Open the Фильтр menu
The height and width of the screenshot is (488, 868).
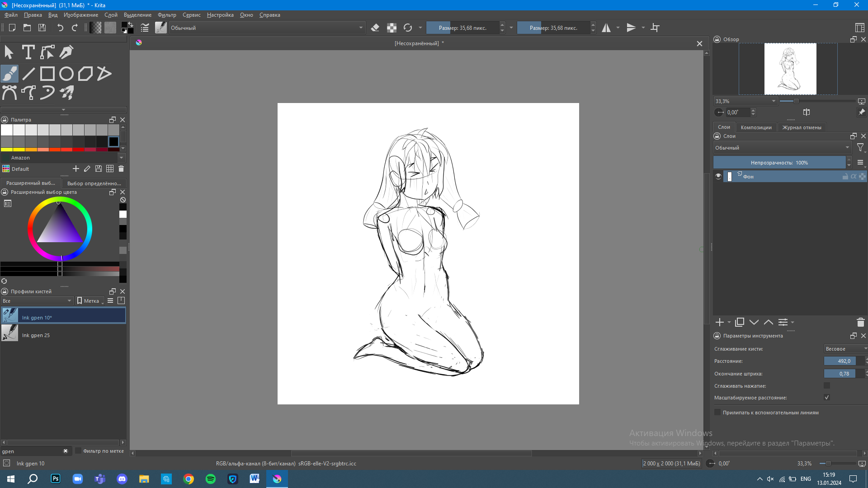(167, 15)
